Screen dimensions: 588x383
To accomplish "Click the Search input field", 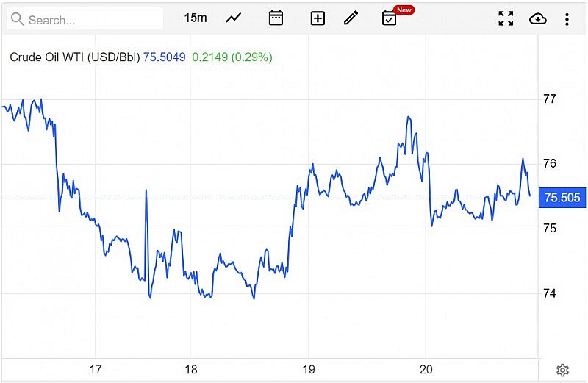I will 92,19.
